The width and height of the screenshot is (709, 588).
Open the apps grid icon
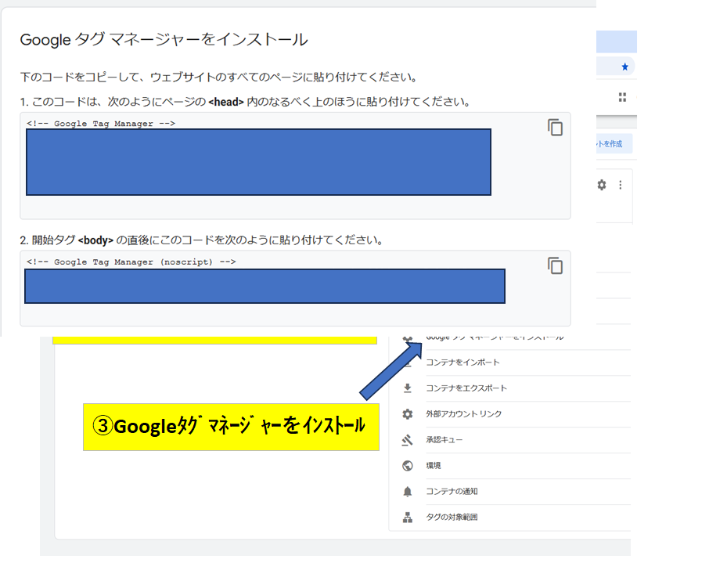pyautogui.click(x=622, y=97)
